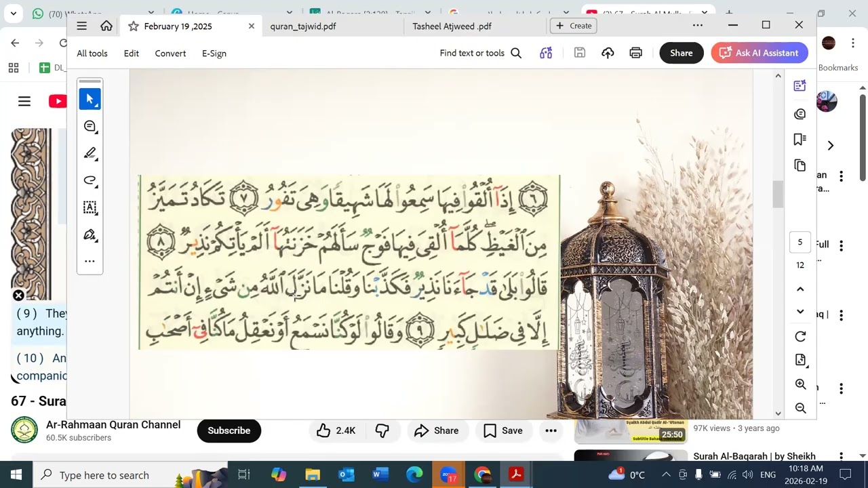This screenshot has height=488, width=868.
Task: Zoom in on the PDF page
Action: [800, 384]
